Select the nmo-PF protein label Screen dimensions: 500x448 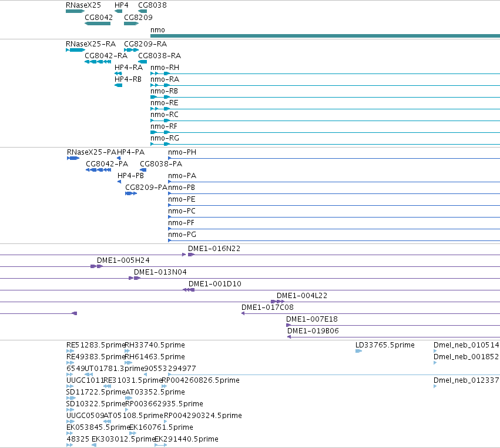tap(181, 223)
